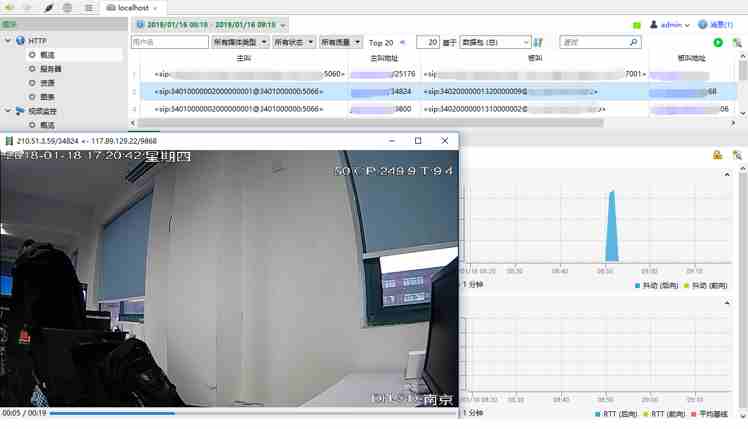The width and height of the screenshot is (748, 429).
Task: Click the green status indicator icon
Action: pyautogui.click(x=637, y=25)
